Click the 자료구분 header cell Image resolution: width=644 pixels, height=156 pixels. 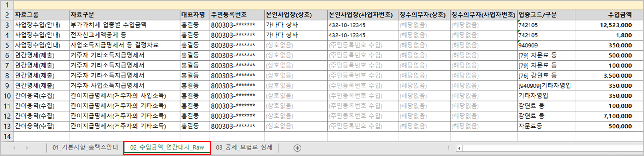(125, 15)
